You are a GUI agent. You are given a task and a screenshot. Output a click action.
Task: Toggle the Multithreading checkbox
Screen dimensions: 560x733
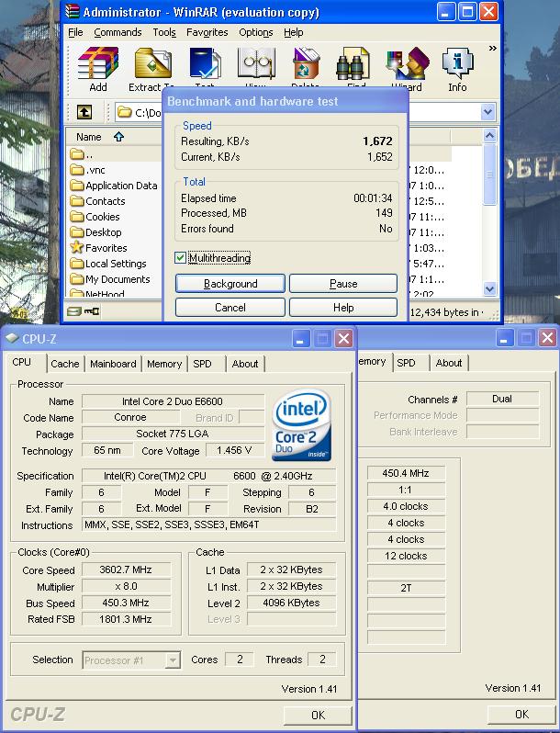[180, 257]
